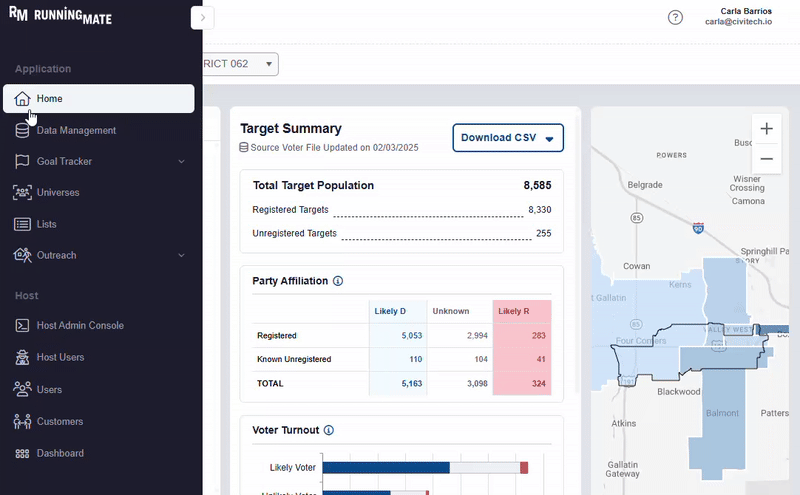Click the Data Management database icon
Viewport: 800px width, 495px height.
point(22,130)
